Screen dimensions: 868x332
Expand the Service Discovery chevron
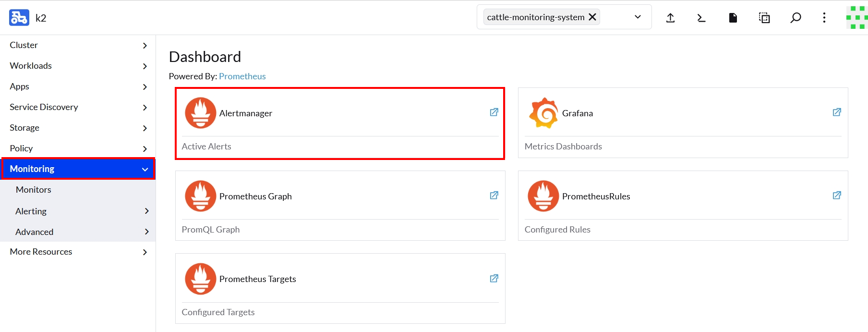[x=145, y=107]
